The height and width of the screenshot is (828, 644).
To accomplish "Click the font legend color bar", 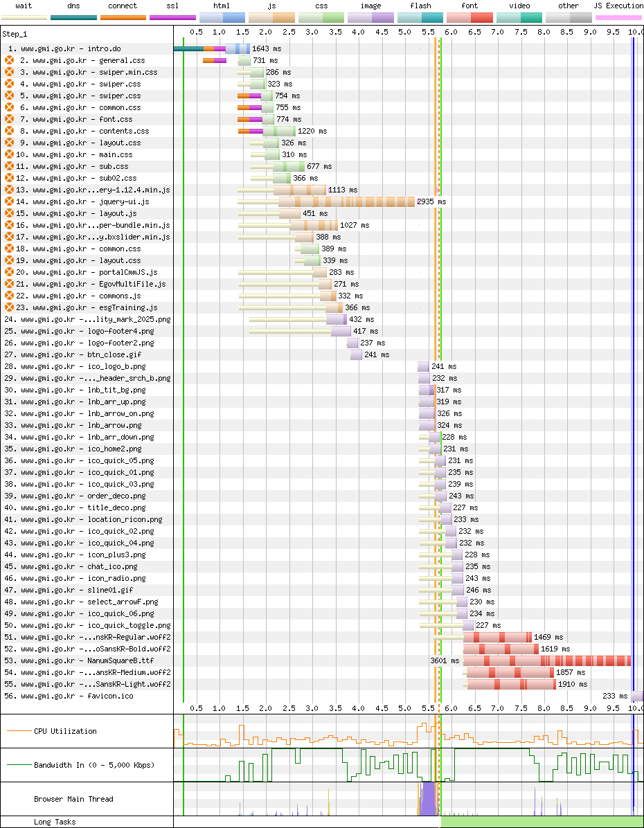I will pos(469,17).
